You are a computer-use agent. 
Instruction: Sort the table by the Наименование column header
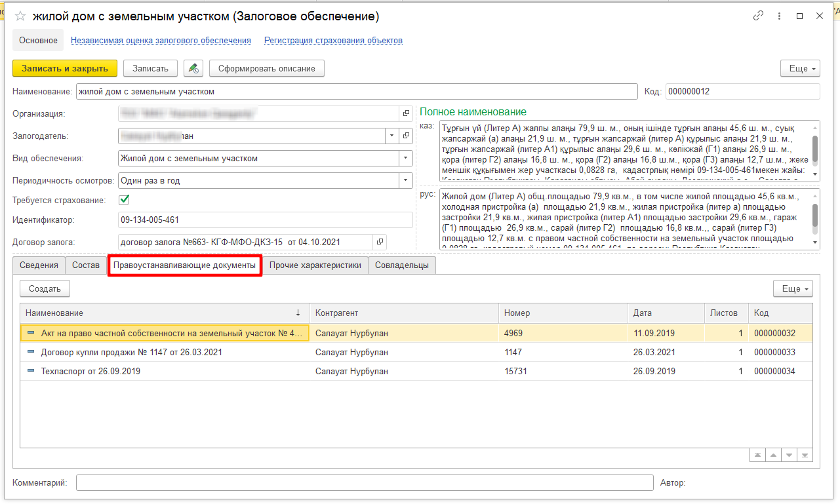point(164,313)
